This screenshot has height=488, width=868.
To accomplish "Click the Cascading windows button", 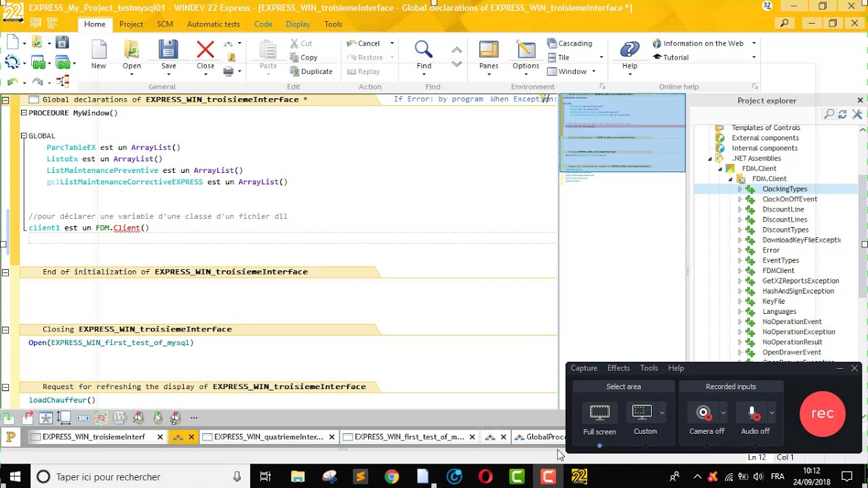I will click(x=570, y=43).
